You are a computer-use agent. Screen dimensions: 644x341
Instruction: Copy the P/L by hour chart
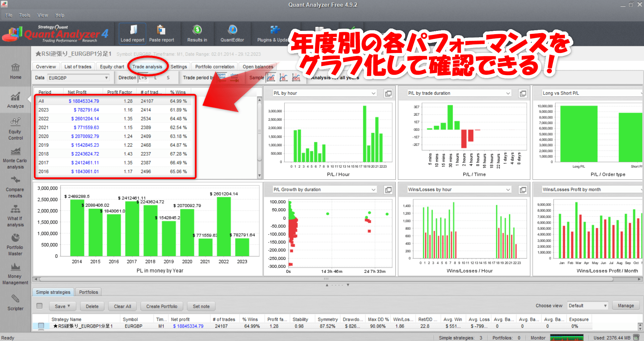pos(388,93)
